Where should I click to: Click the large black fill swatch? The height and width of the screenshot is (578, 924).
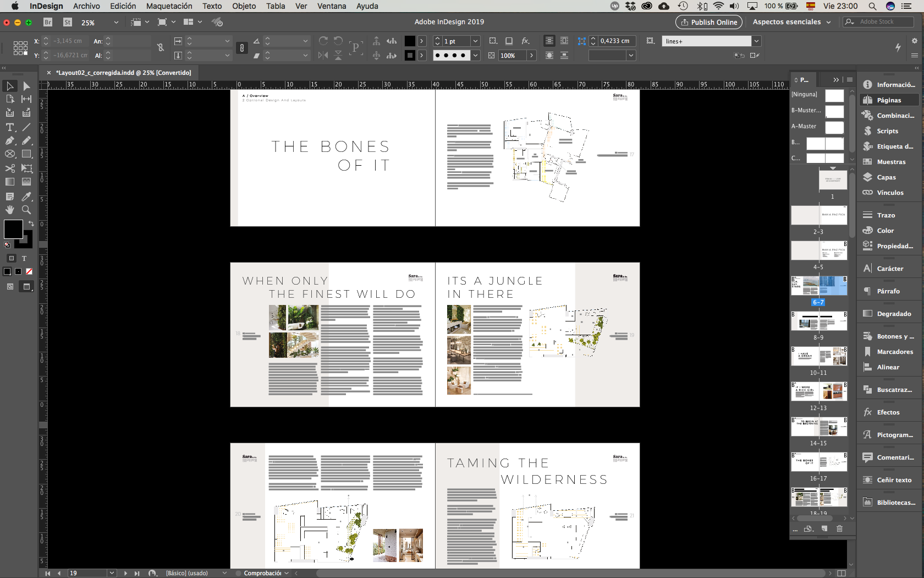[x=13, y=229]
